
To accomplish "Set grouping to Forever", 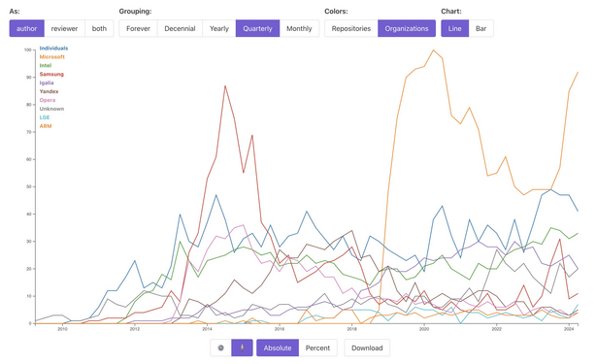I will [138, 28].
